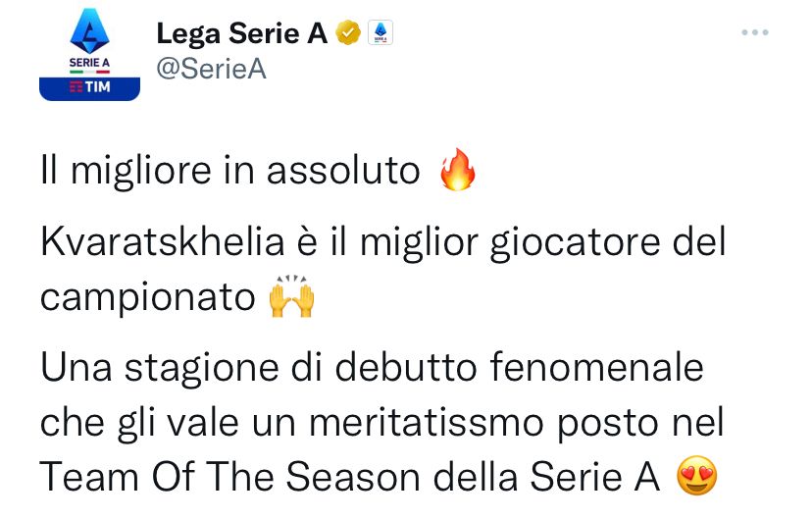Click the raised hands emoji after 'campionato'
The width and height of the screenshot is (812, 519).
coord(290,297)
